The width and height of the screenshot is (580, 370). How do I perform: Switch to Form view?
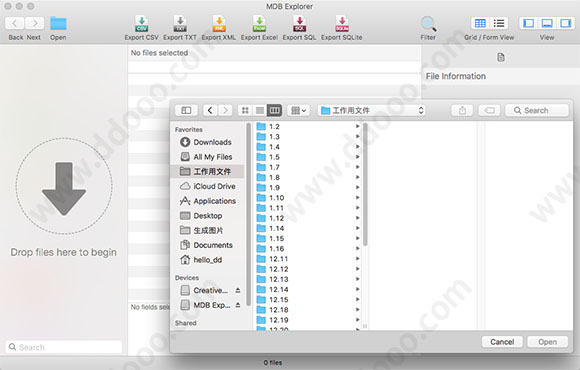(x=499, y=23)
